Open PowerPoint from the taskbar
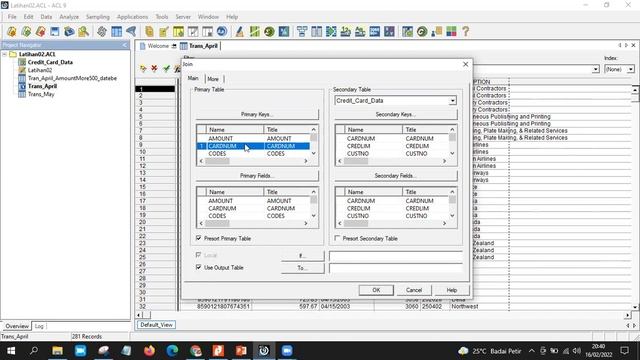 [x=241, y=351]
